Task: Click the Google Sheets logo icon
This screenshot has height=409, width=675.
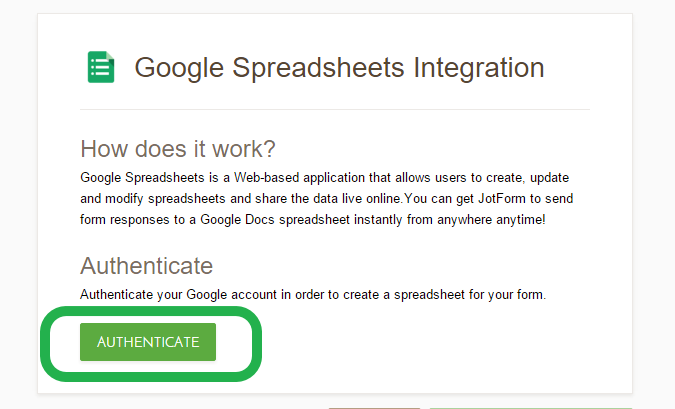Action: point(101,67)
